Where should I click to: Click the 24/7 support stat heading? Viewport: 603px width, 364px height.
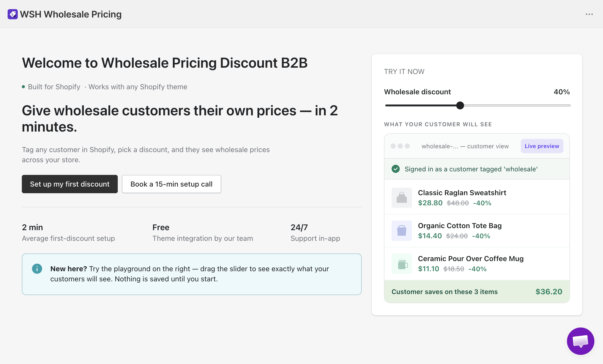click(299, 227)
